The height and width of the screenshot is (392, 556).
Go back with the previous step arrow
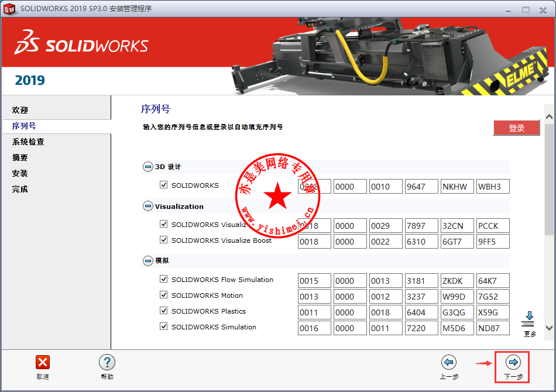448,362
